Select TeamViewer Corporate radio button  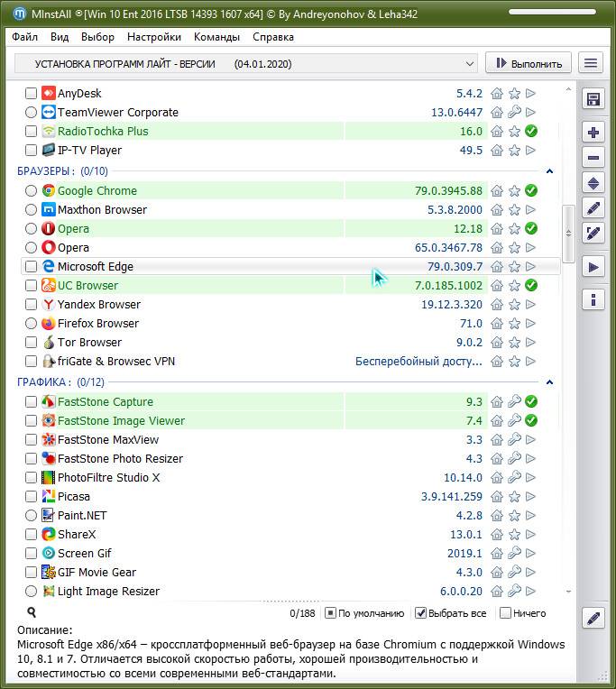(x=31, y=113)
